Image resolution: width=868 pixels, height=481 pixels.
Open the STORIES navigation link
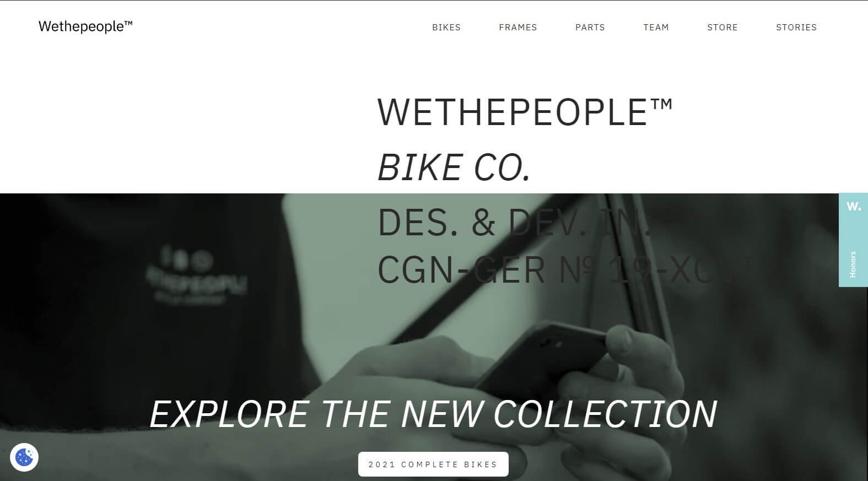[796, 27]
